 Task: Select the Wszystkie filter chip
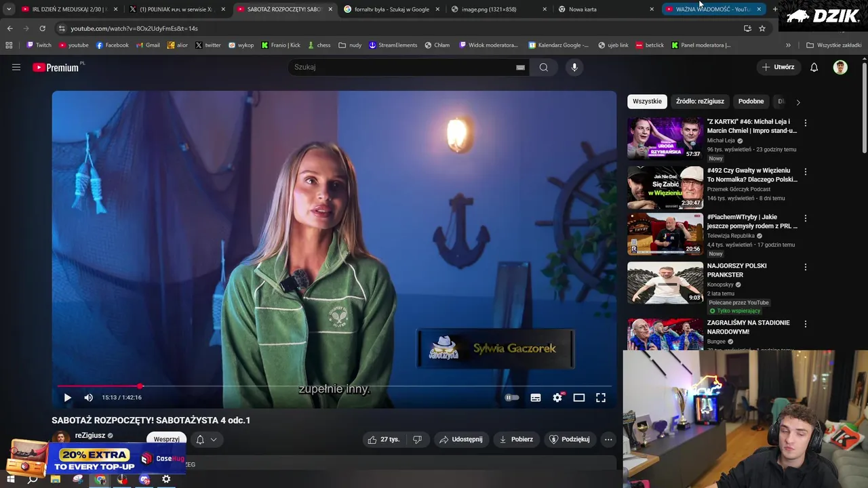[647, 102]
